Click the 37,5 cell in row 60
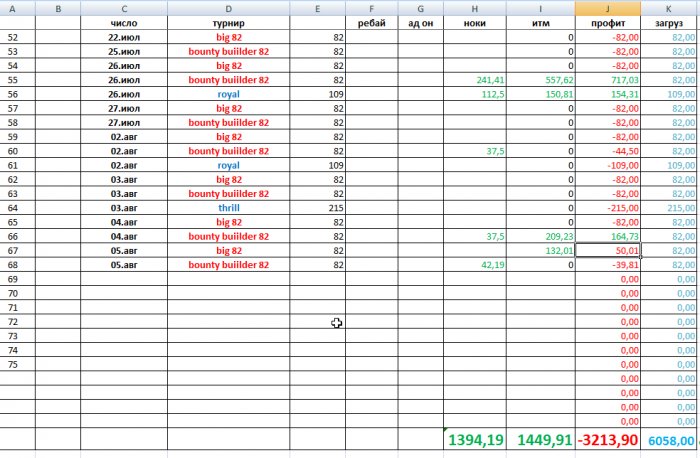Viewport: 700px width, 458px height. point(475,151)
